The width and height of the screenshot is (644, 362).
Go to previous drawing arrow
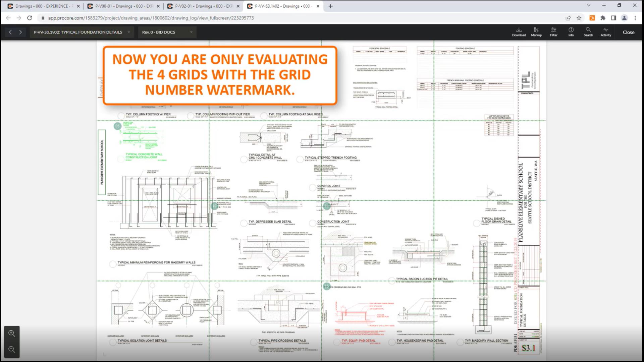click(10, 32)
